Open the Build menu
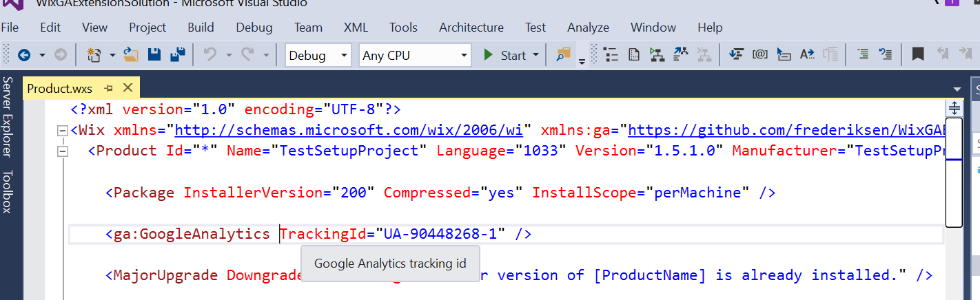The image size is (980, 300). point(201,28)
